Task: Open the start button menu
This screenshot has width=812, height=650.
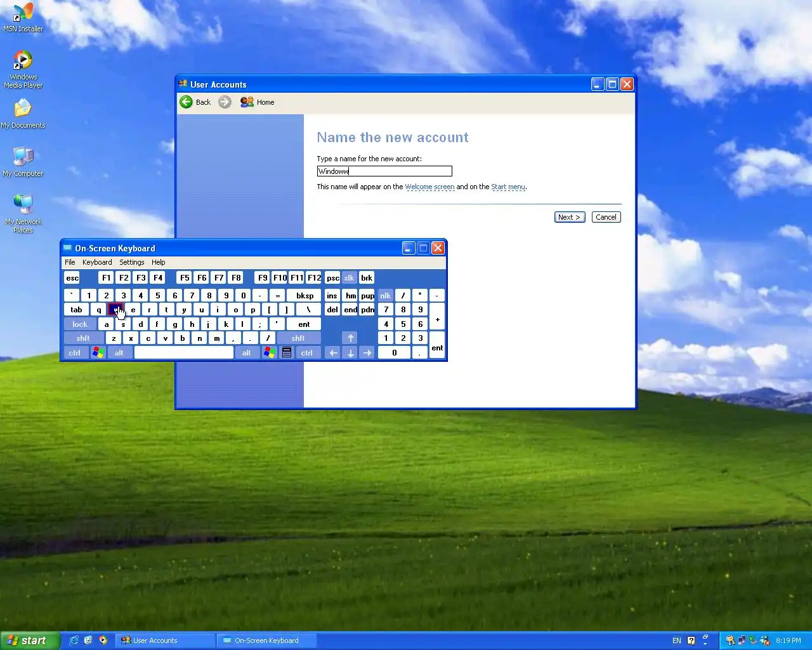Action: 30,640
